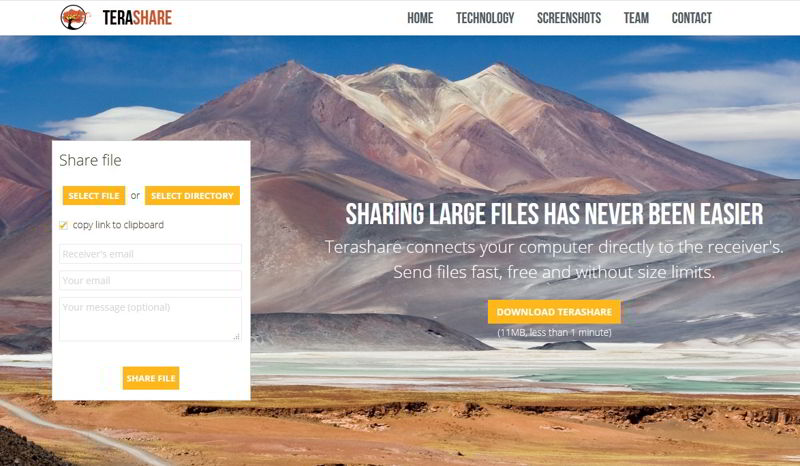Click the SELECT DIRECTORY button
Viewport: 800px width, 466px height.
tap(192, 195)
